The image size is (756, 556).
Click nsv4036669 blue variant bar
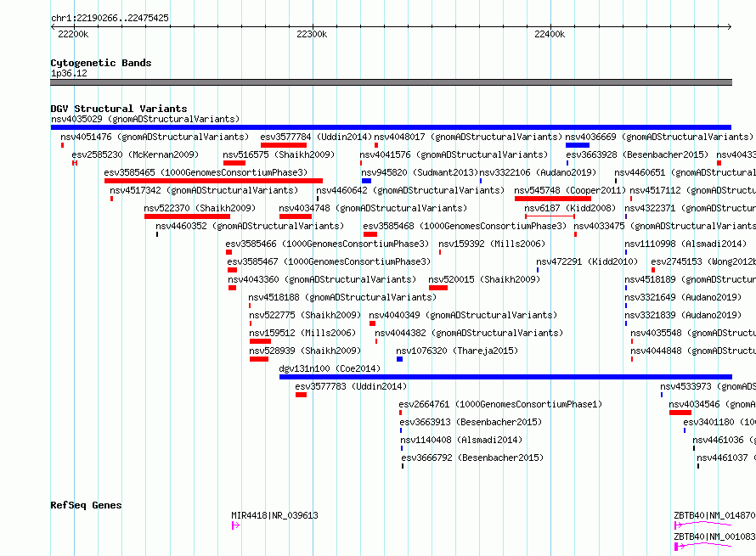pyautogui.click(x=577, y=145)
